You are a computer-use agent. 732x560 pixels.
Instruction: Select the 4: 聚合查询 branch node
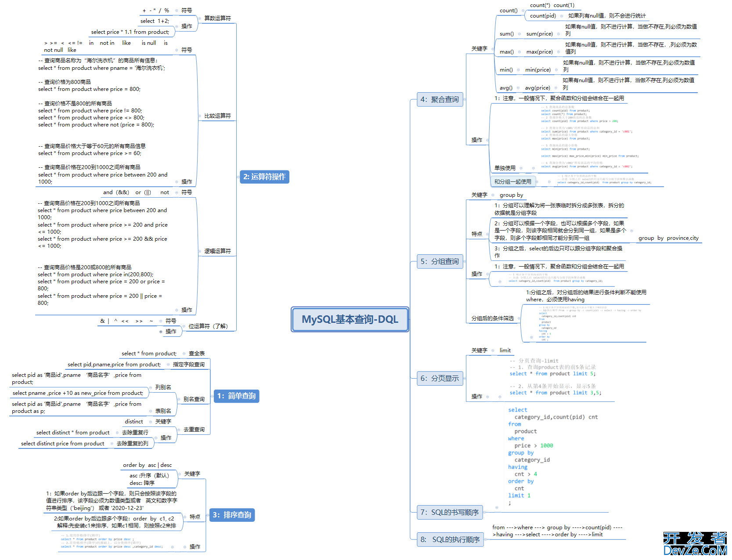coord(440,99)
